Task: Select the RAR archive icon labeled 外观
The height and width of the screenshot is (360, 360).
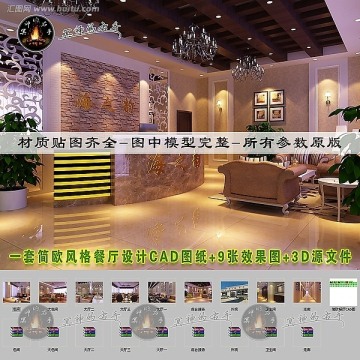Action: coord(234,332)
